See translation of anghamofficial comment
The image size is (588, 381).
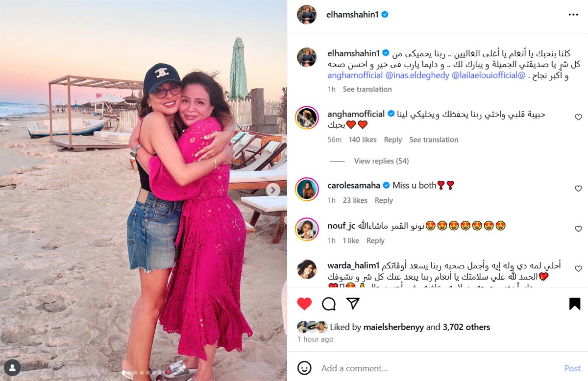pyautogui.click(x=434, y=140)
